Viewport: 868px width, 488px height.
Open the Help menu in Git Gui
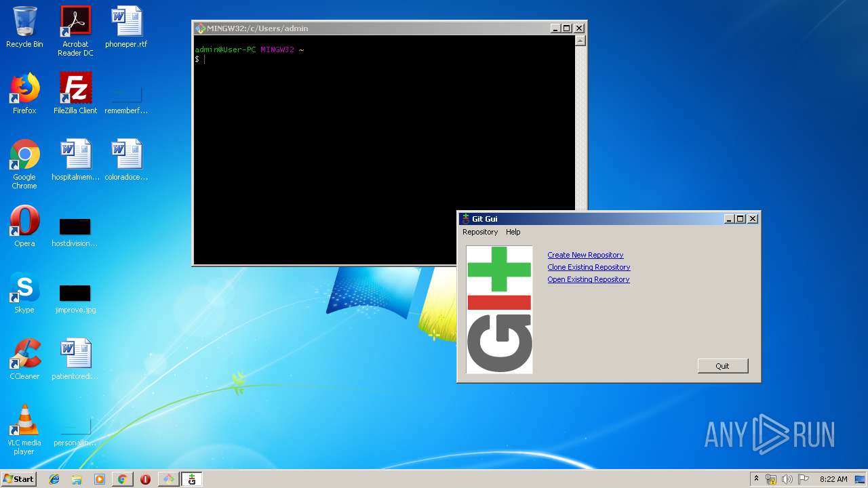[513, 232]
